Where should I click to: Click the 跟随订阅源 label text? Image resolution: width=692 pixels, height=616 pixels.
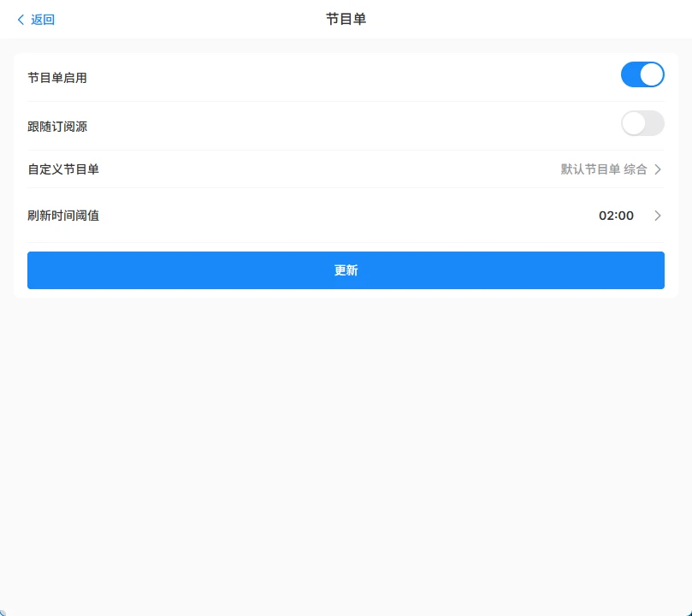(x=57, y=127)
